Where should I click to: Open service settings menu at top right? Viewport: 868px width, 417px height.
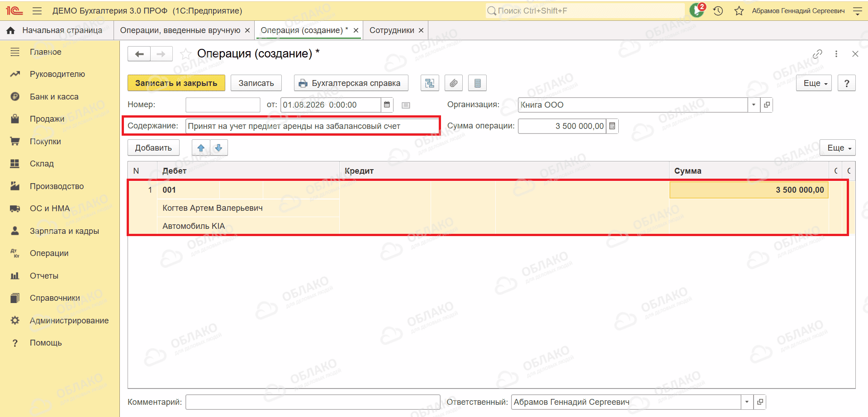click(x=857, y=11)
